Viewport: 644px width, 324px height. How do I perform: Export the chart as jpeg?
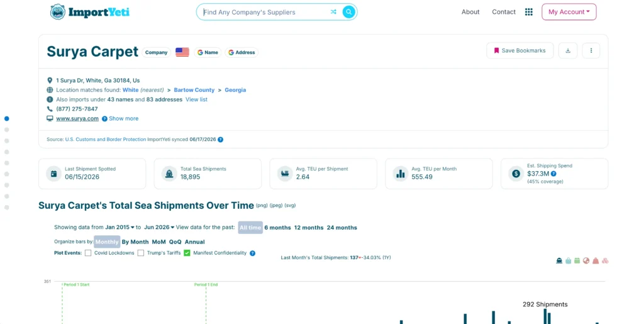276,205
